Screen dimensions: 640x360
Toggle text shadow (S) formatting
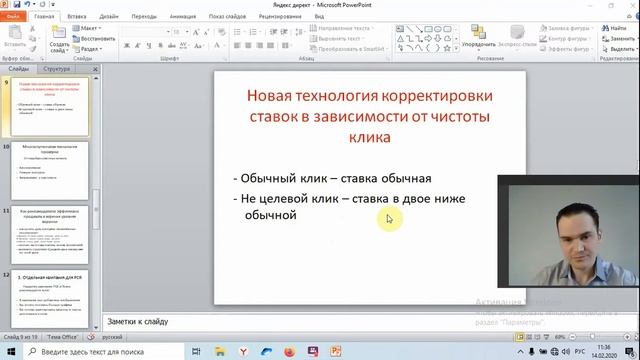[x=160, y=45]
